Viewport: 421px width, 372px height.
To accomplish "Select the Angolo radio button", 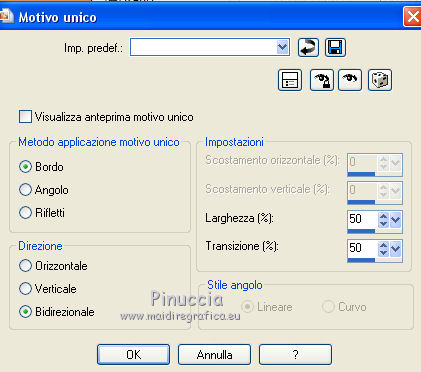I will (25, 190).
